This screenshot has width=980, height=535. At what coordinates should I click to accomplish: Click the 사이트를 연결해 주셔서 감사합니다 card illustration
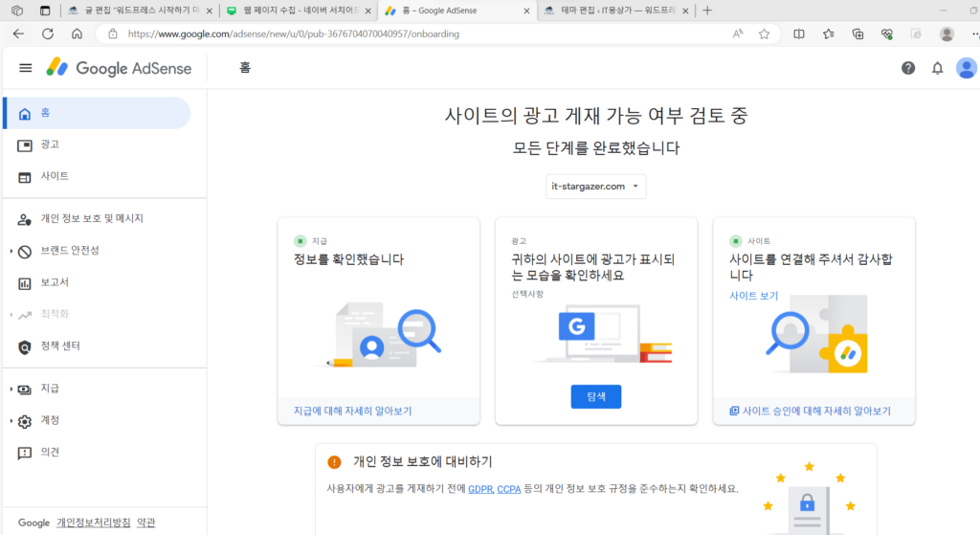817,334
